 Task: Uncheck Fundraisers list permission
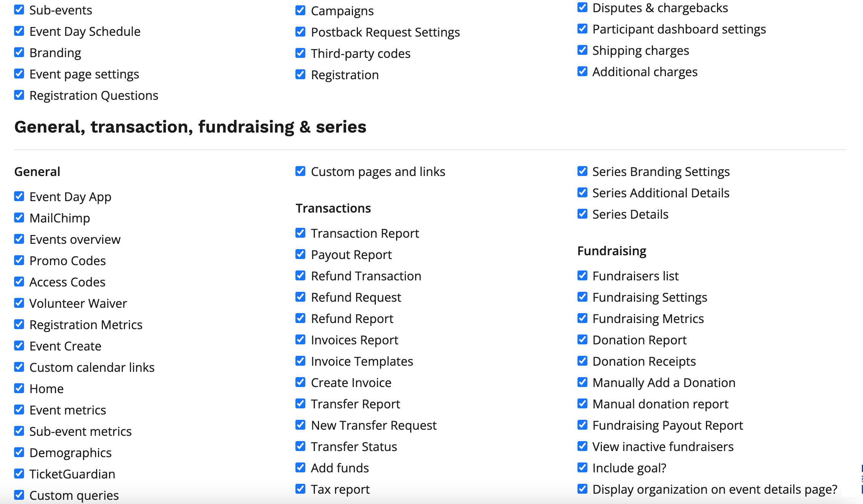tap(582, 275)
